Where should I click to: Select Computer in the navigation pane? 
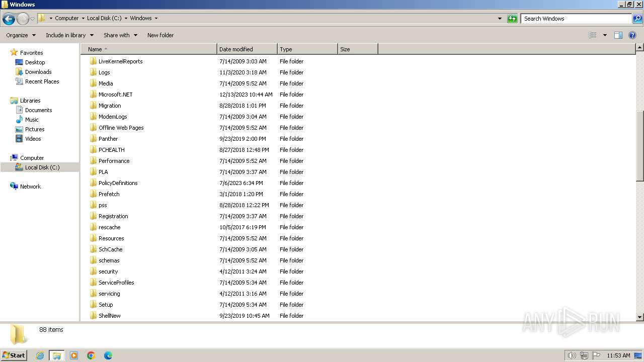(32, 158)
